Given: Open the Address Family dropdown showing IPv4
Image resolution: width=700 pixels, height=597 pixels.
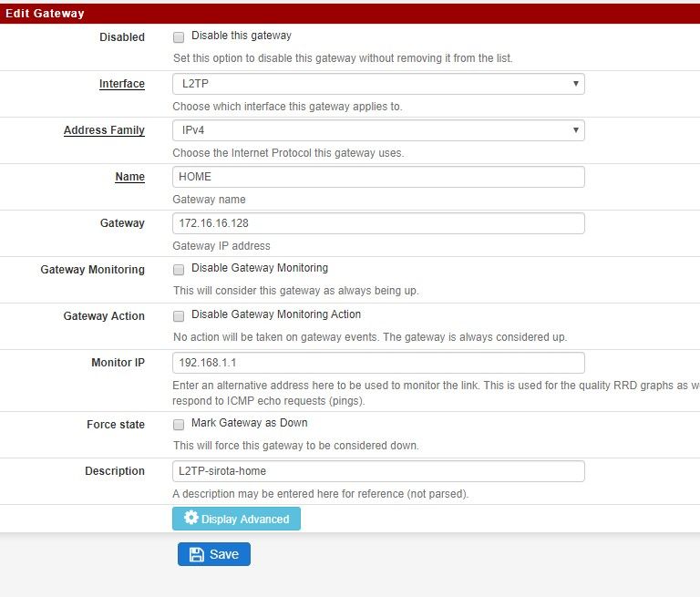Looking at the screenshot, I should [x=378, y=130].
